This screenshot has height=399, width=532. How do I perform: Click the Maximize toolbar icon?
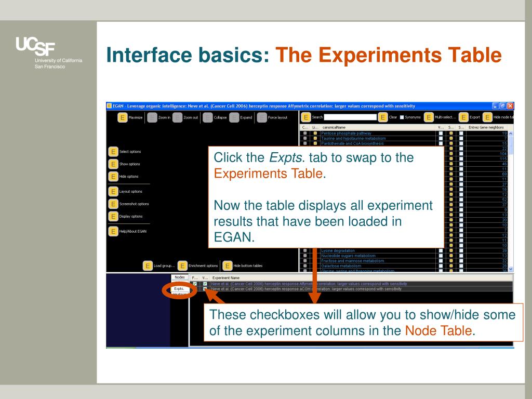[122, 117]
